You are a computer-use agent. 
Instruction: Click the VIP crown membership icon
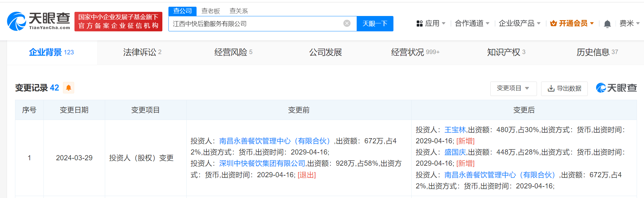pyautogui.click(x=554, y=23)
